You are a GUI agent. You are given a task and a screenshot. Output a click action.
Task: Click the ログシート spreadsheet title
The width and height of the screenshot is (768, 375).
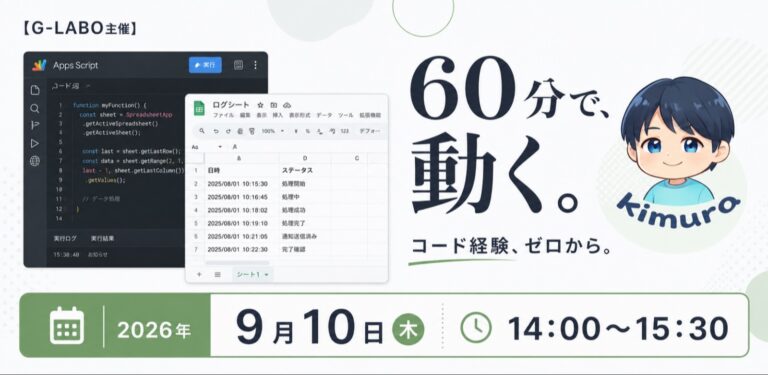click(231, 105)
